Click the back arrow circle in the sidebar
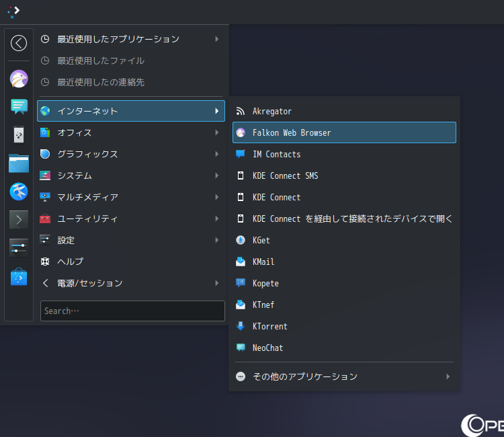This screenshot has height=437, width=504. click(19, 43)
